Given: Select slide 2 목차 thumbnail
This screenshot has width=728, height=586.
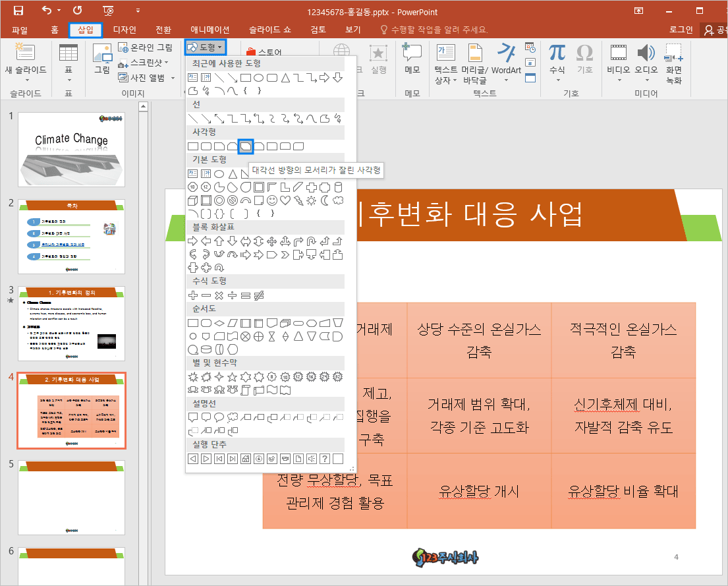Looking at the screenshot, I should (72, 237).
